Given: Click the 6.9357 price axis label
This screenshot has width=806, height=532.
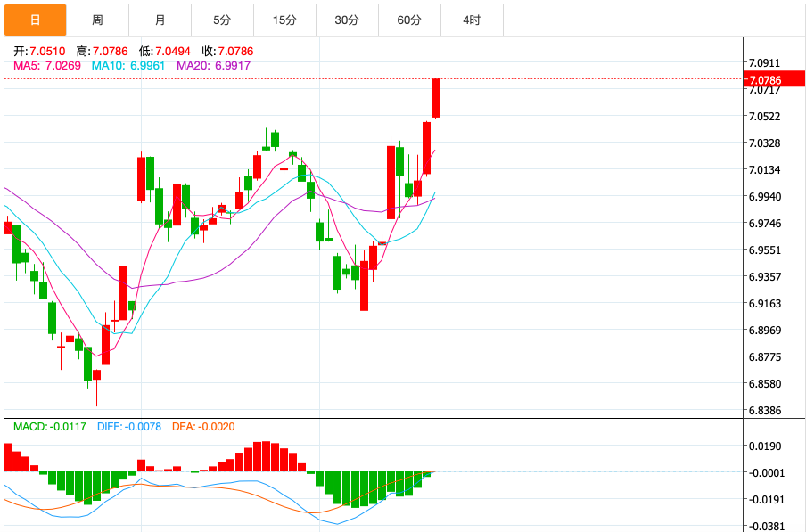Looking at the screenshot, I should [764, 277].
